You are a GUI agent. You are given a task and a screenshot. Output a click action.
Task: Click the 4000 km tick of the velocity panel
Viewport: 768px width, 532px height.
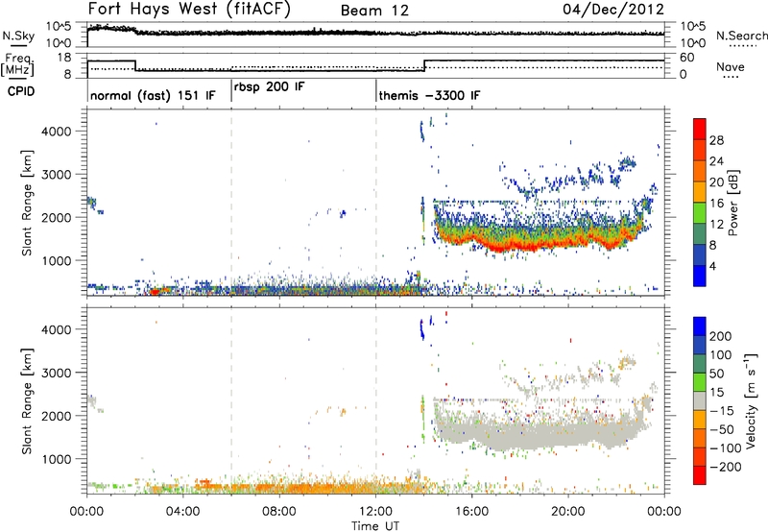56,329
